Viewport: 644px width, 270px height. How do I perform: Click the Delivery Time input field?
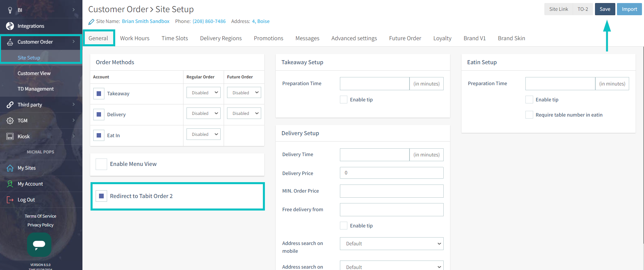tap(375, 155)
